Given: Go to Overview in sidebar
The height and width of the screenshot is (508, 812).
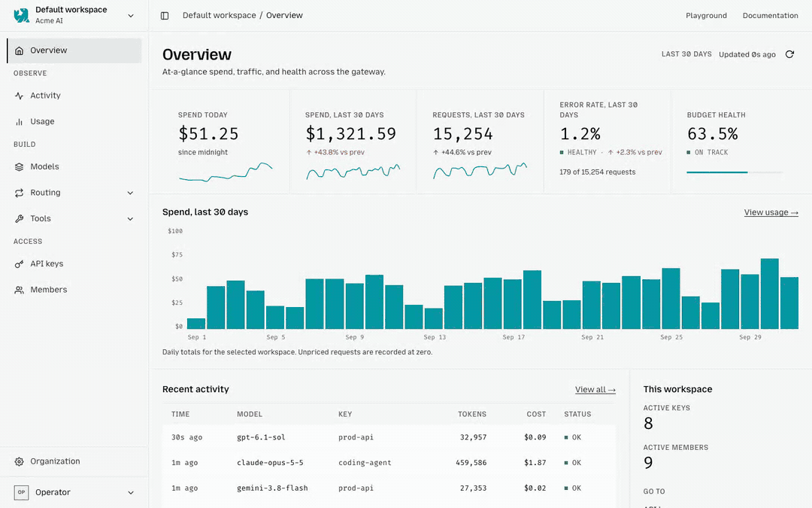Looking at the screenshot, I should pos(74,50).
